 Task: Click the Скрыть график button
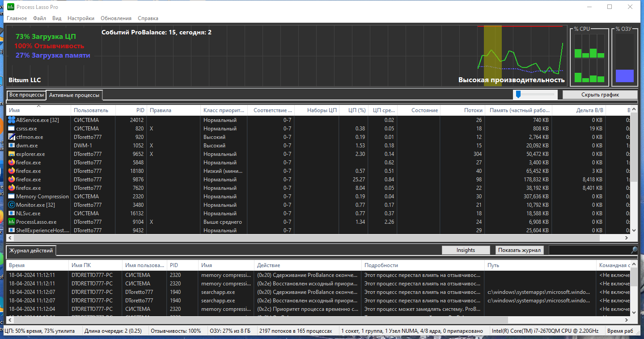(x=600, y=95)
